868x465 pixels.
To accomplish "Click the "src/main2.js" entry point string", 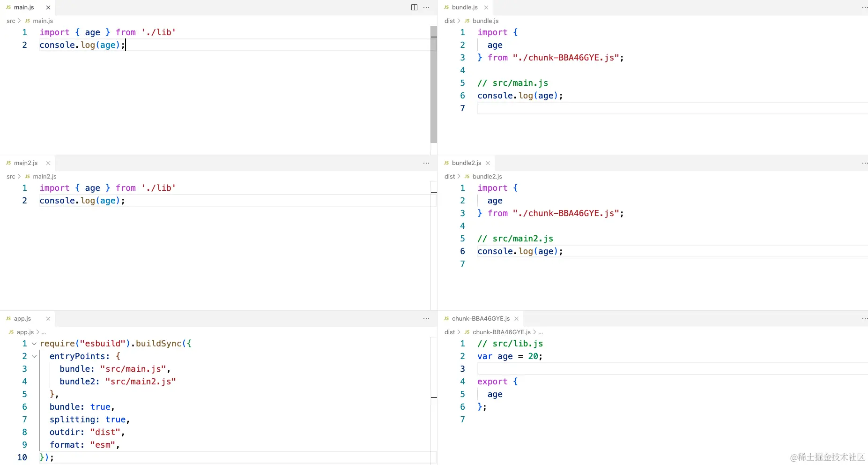I will tap(141, 382).
